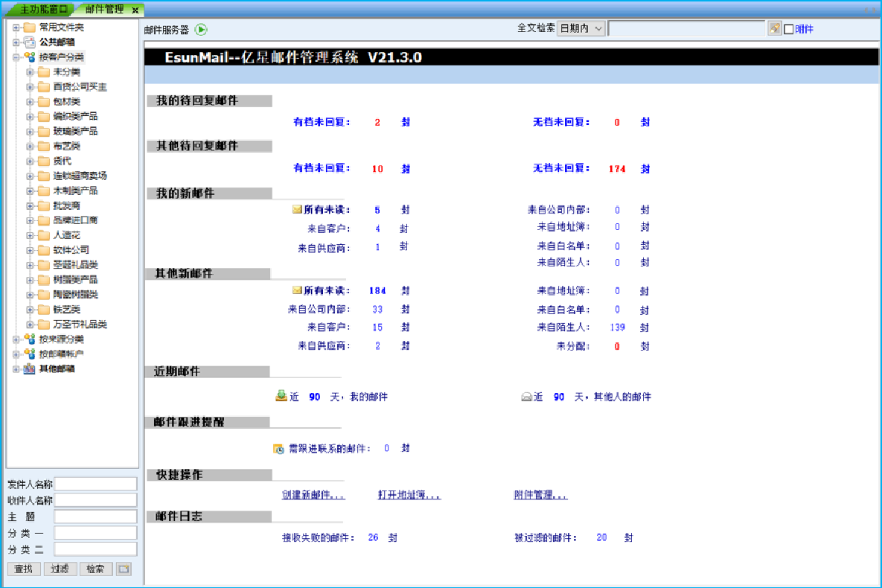Image resolution: width=882 pixels, height=588 pixels.
Task: Open the 创建新邮件... link
Action: coord(313,495)
